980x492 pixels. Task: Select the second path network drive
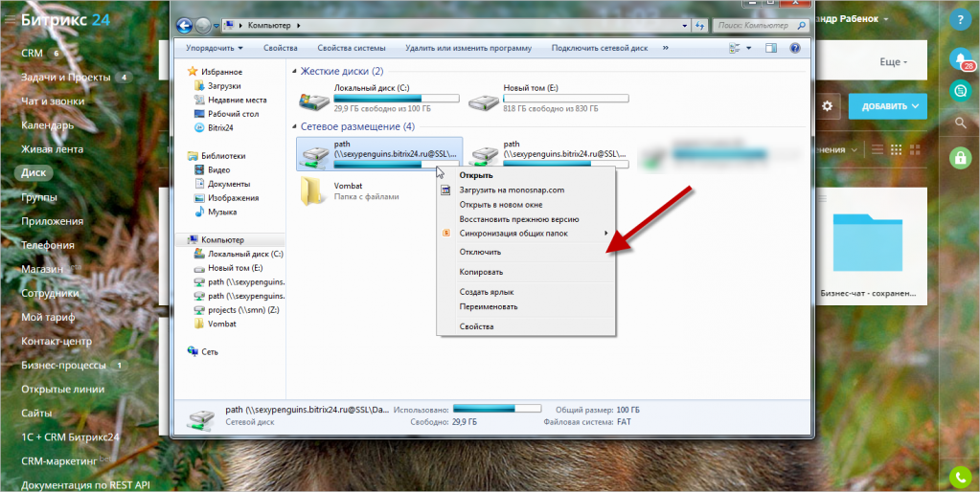point(549,153)
